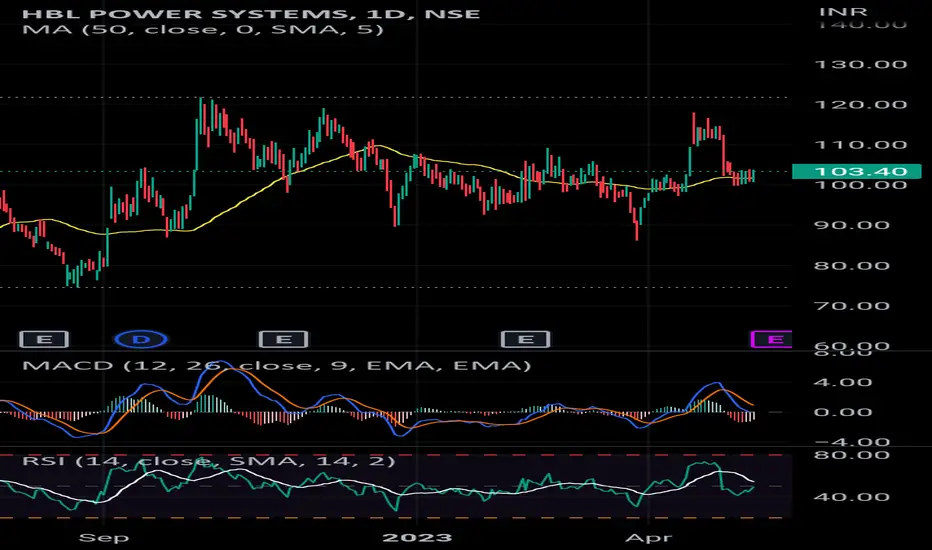Click the RSI 80.00 axis label
The height and width of the screenshot is (550, 932).
[851, 455]
